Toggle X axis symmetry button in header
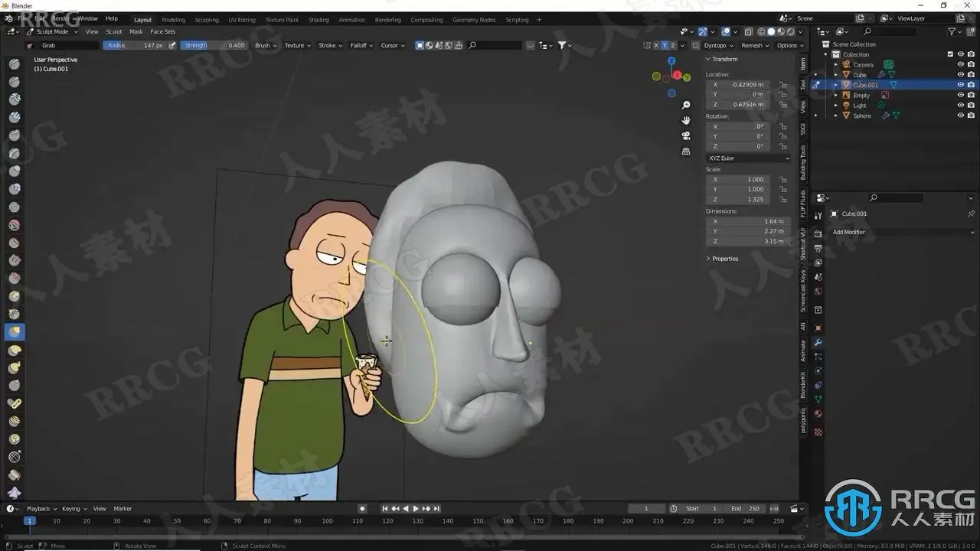Viewport: 980px width, 551px height. [656, 45]
